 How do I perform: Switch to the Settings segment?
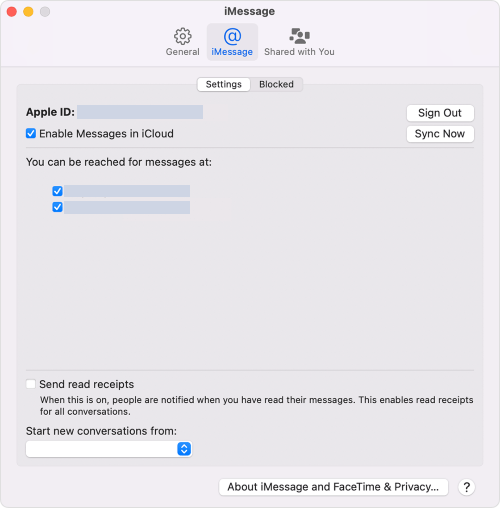click(224, 84)
